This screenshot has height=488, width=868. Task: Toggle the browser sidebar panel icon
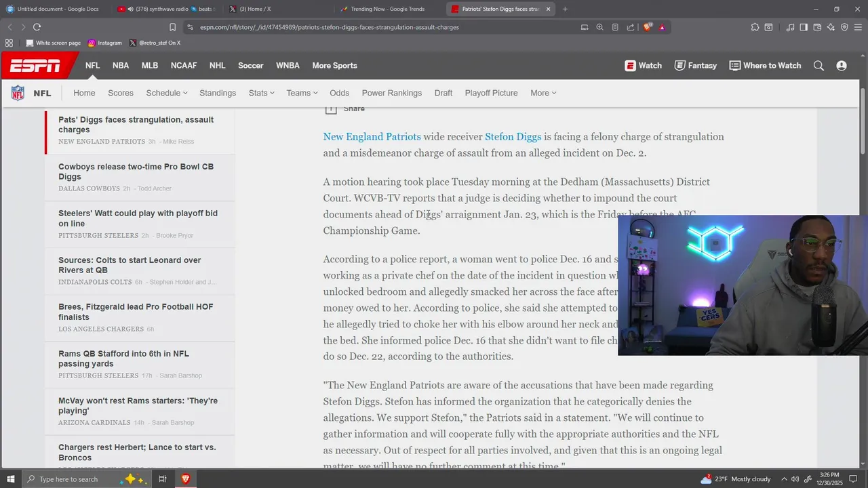point(804,27)
